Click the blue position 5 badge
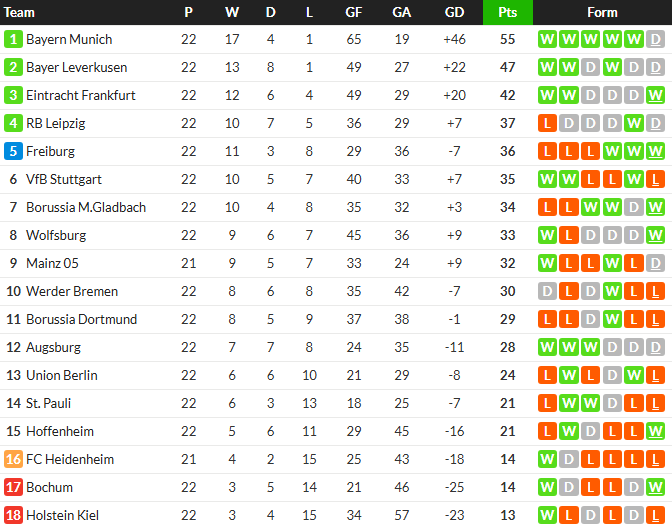Screen dimensions: 672x529 (13, 151)
